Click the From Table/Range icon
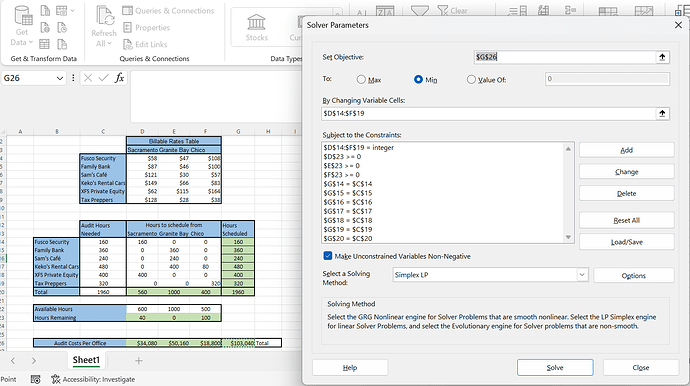Image resolution: width=690 pixels, height=386 pixels. point(44,44)
